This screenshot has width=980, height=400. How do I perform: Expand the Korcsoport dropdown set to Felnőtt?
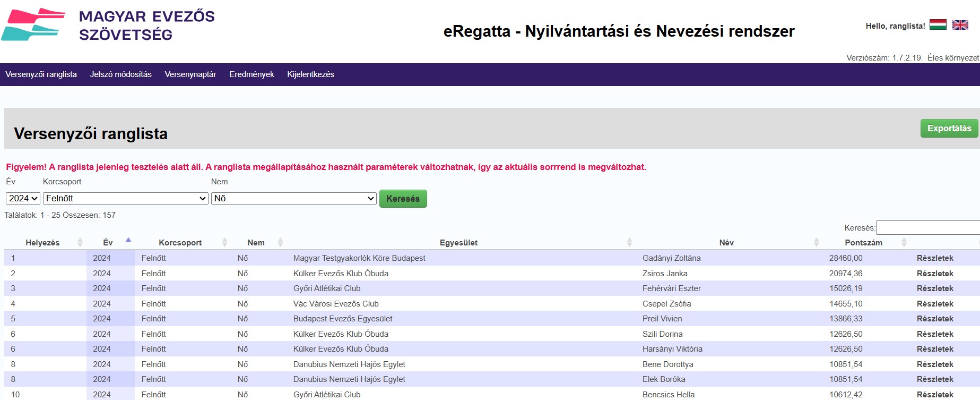[125, 198]
